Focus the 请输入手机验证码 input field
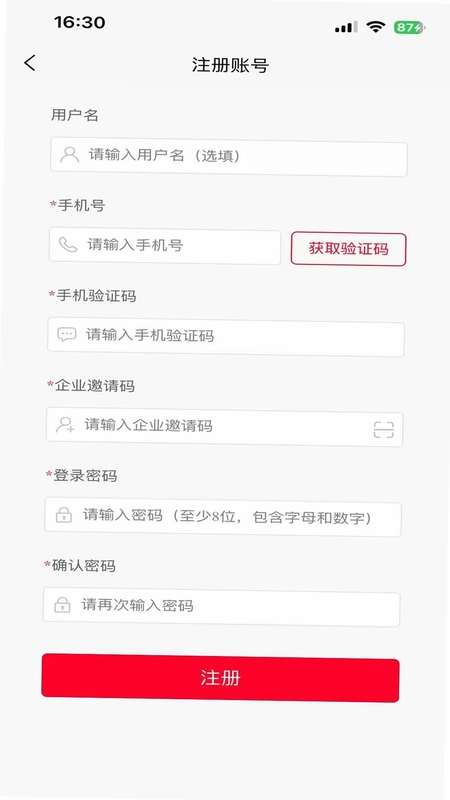The height and width of the screenshot is (800, 450). coord(226,337)
